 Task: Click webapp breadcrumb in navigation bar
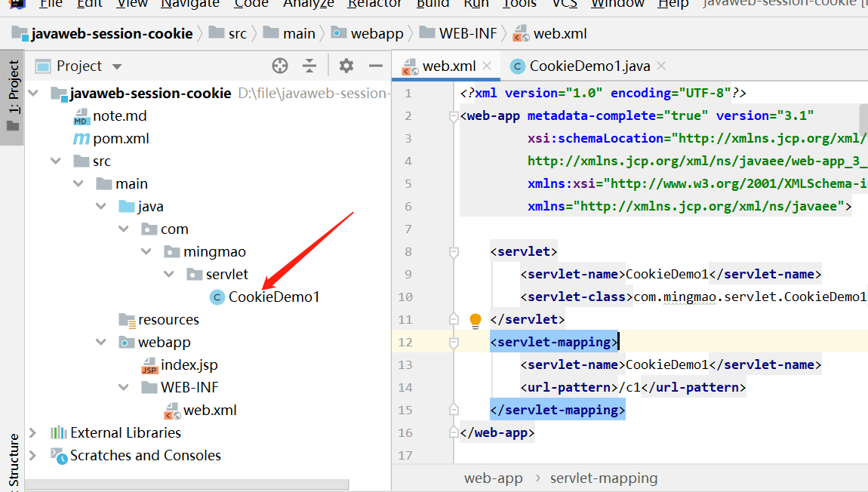(368, 34)
